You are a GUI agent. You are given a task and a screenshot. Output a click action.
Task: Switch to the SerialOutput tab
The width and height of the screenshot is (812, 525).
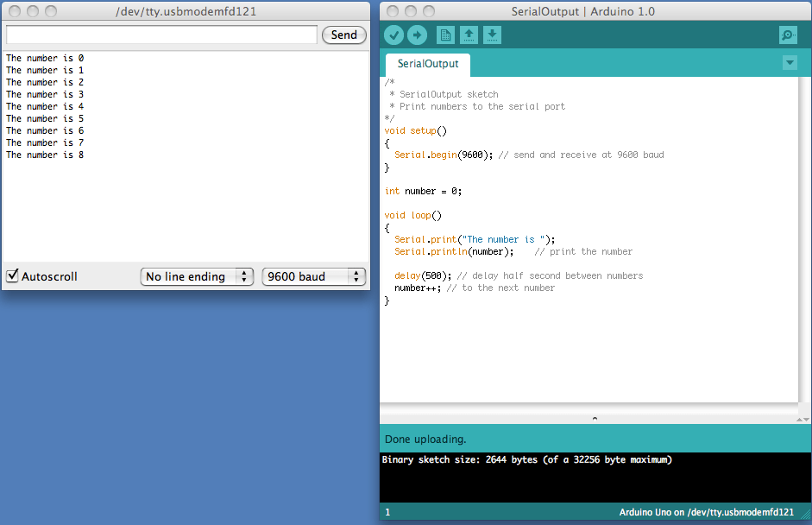coord(428,64)
